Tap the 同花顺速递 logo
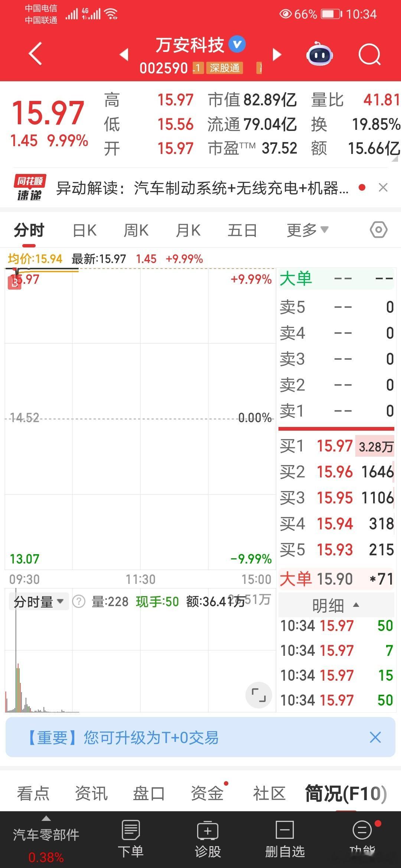 pyautogui.click(x=30, y=188)
